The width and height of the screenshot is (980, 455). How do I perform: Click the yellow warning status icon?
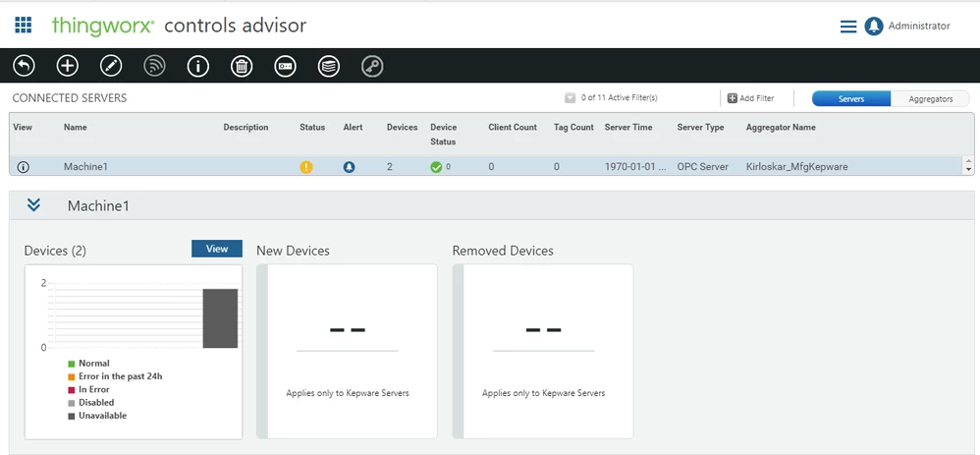point(306,167)
